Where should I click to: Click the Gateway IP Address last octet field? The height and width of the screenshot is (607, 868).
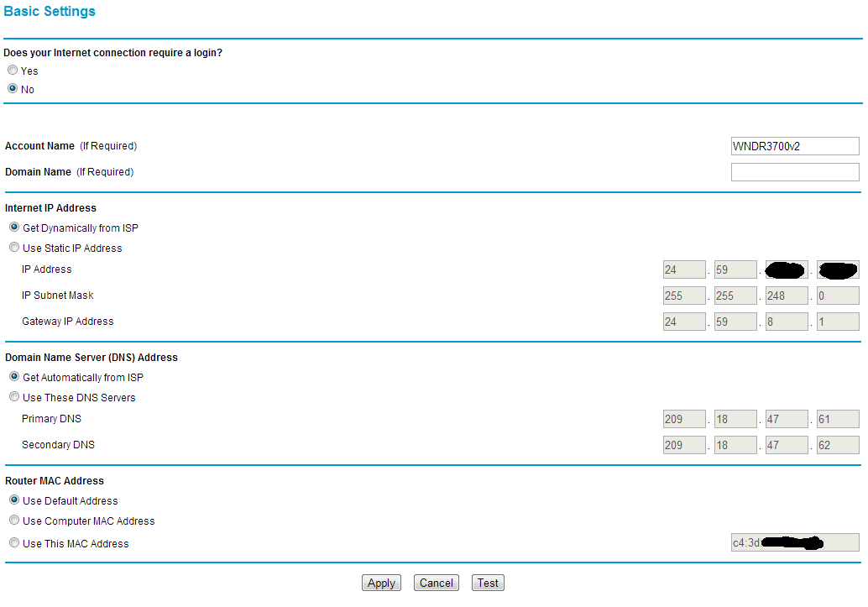point(837,322)
